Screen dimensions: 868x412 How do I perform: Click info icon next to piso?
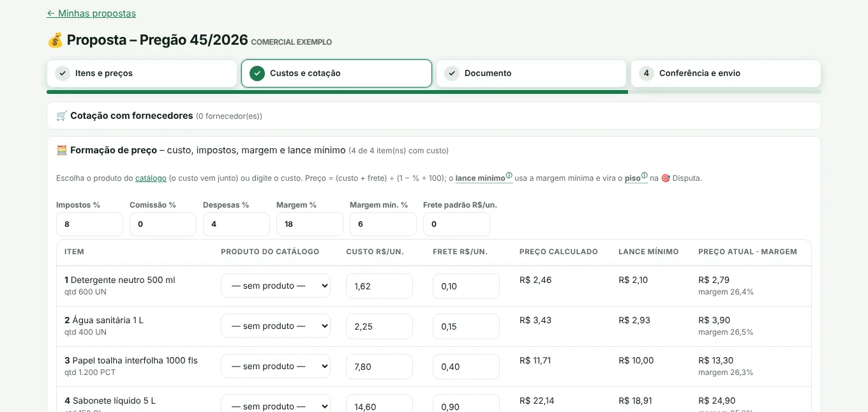coord(645,176)
